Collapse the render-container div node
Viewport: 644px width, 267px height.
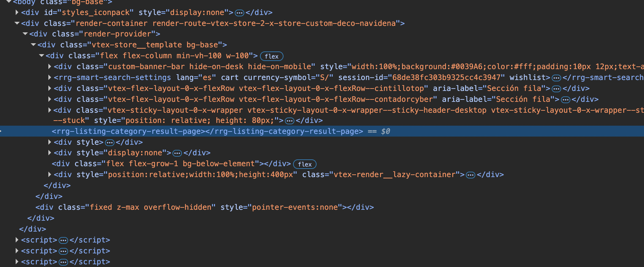click(17, 23)
